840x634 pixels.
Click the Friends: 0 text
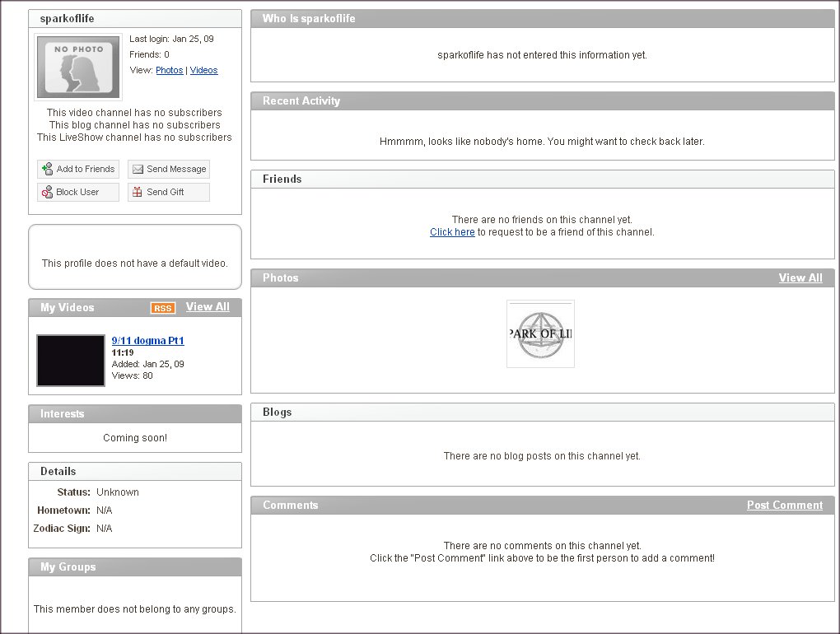[149, 54]
